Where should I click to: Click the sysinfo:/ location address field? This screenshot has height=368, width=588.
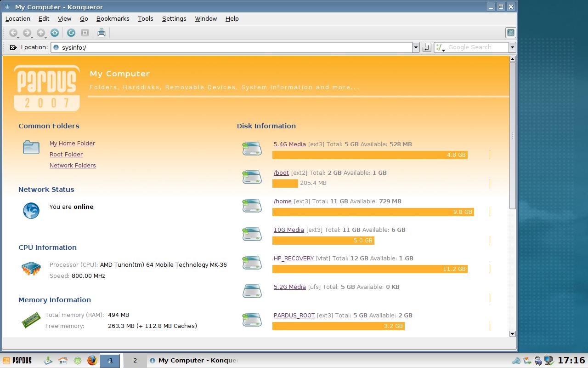232,47
